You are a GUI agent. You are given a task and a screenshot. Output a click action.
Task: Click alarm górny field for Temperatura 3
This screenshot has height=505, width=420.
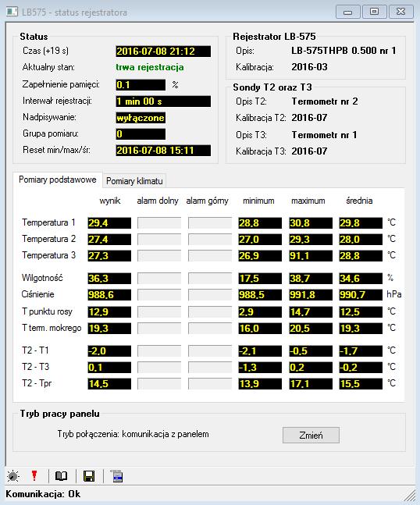pos(210,256)
